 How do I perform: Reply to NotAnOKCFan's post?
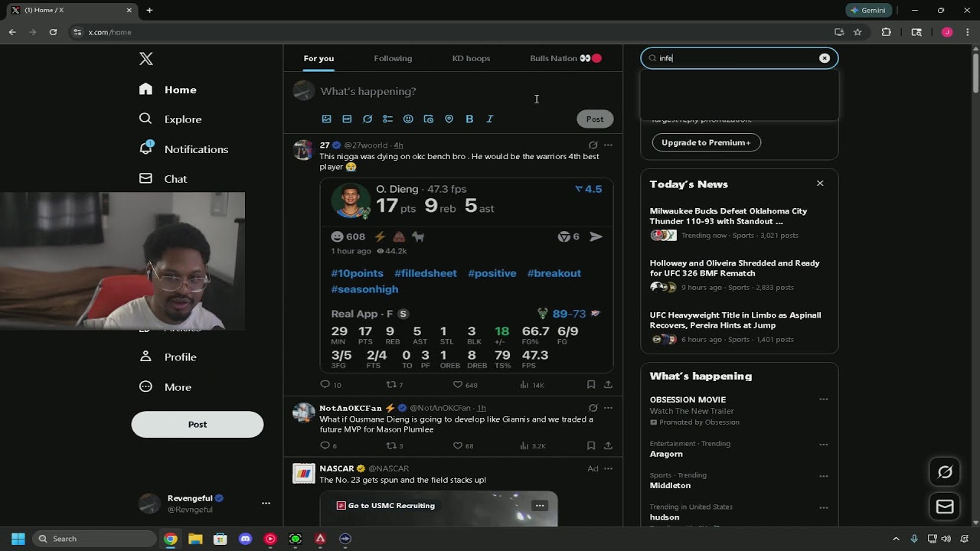pyautogui.click(x=329, y=445)
